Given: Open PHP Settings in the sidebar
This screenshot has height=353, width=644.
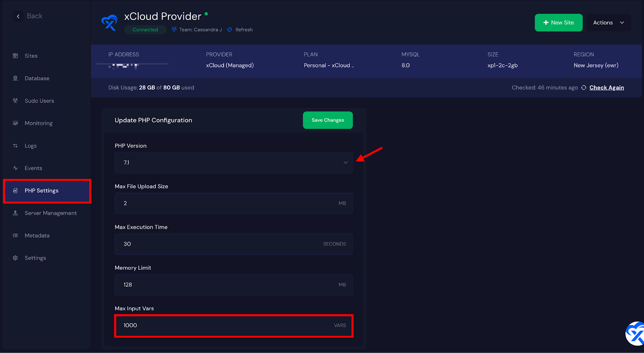Looking at the screenshot, I should [x=41, y=191].
